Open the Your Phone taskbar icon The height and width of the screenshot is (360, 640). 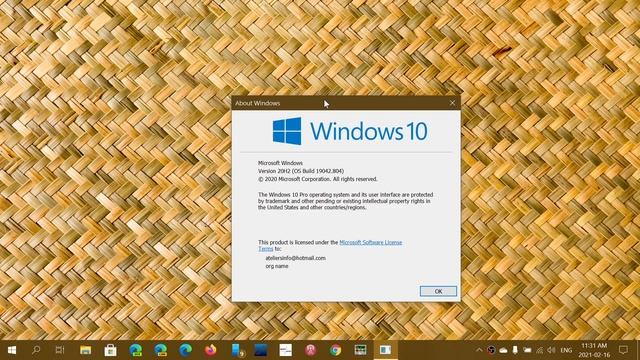pos(237,350)
